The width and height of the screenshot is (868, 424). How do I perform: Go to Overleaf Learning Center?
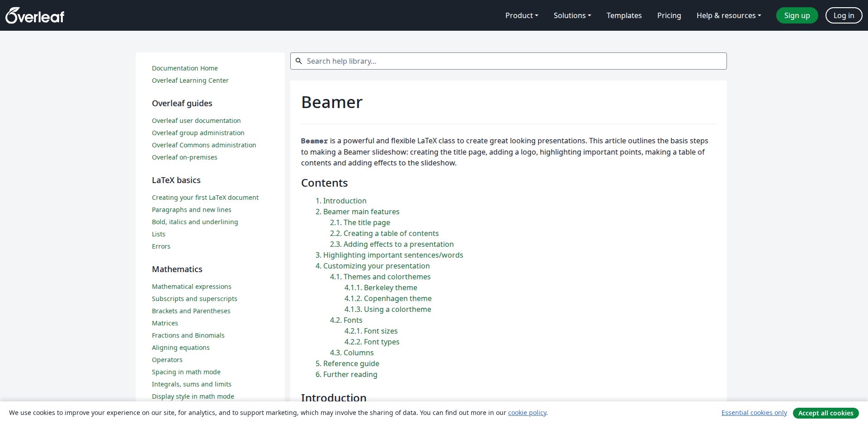(190, 80)
